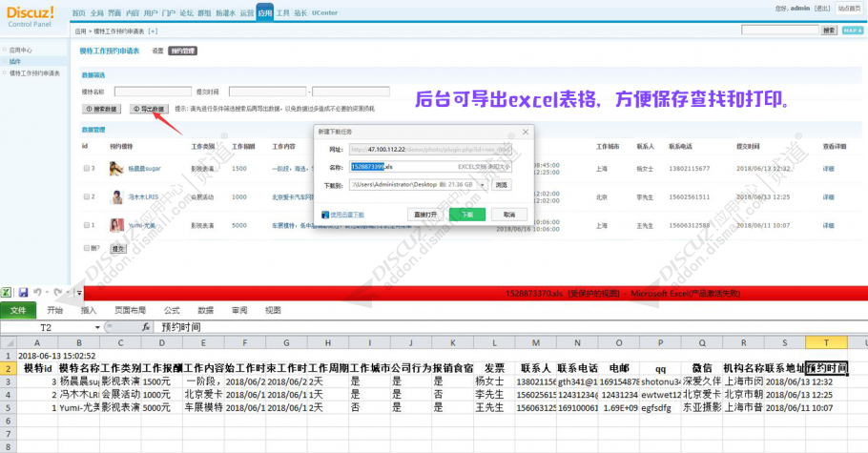
Task: Open the 详细 link for the 杨女士 row
Action: [x=828, y=169]
